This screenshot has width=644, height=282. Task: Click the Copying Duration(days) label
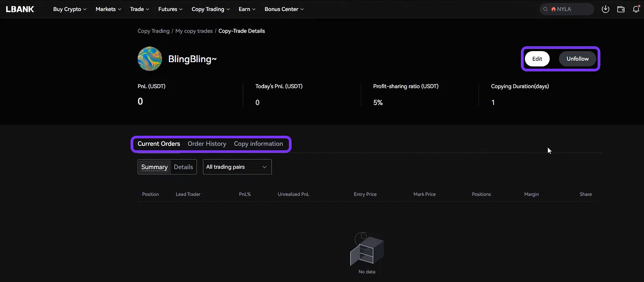coord(520,86)
